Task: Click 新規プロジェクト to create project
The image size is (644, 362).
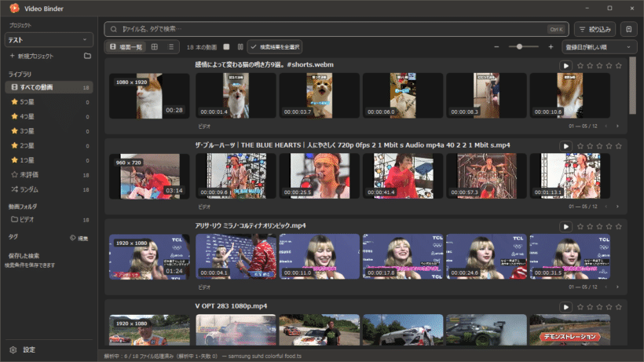Action: point(31,56)
